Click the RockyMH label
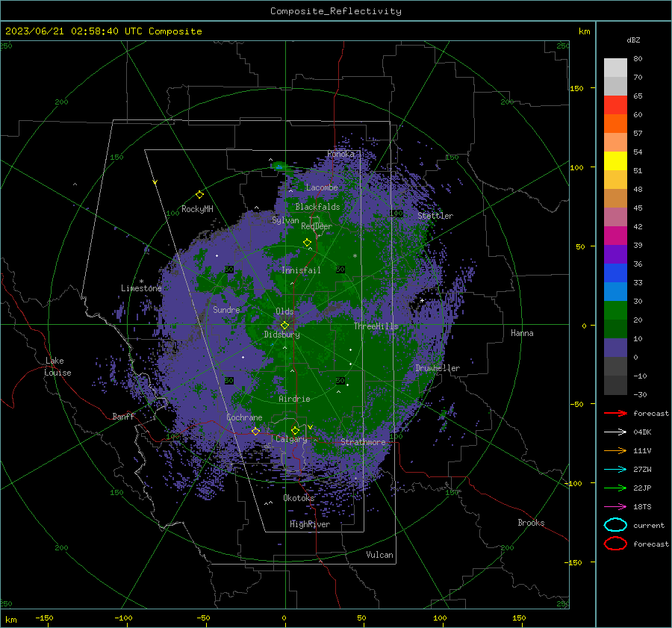The image size is (672, 628). [x=197, y=209]
